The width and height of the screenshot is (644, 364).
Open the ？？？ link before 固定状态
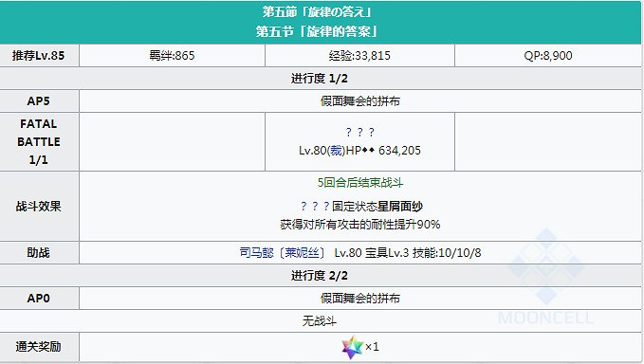pos(315,207)
